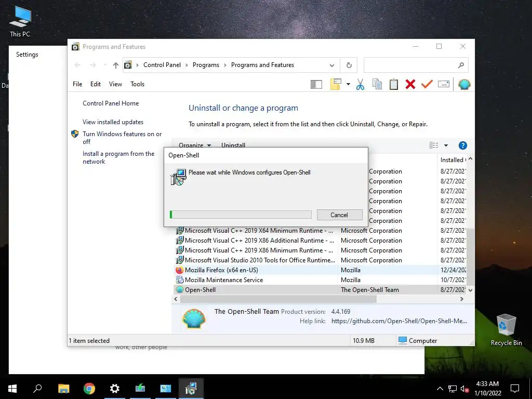
Task: Click the Copy toolbar icon
Action: (x=377, y=84)
